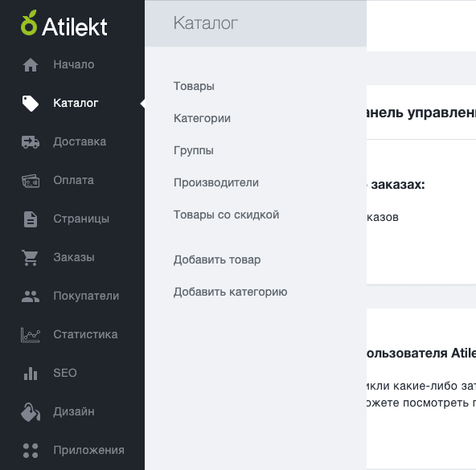Click the people icon for Покупатели

[x=31, y=296]
